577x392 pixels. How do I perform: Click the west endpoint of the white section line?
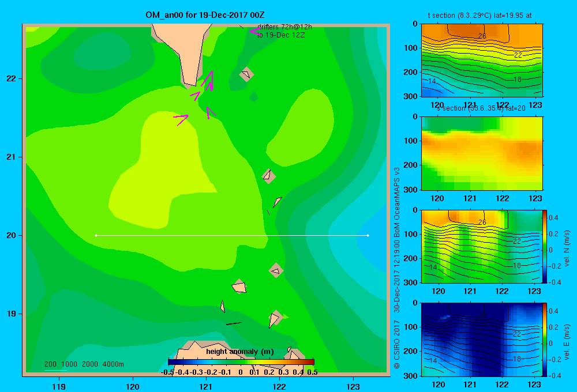pyautogui.click(x=96, y=235)
